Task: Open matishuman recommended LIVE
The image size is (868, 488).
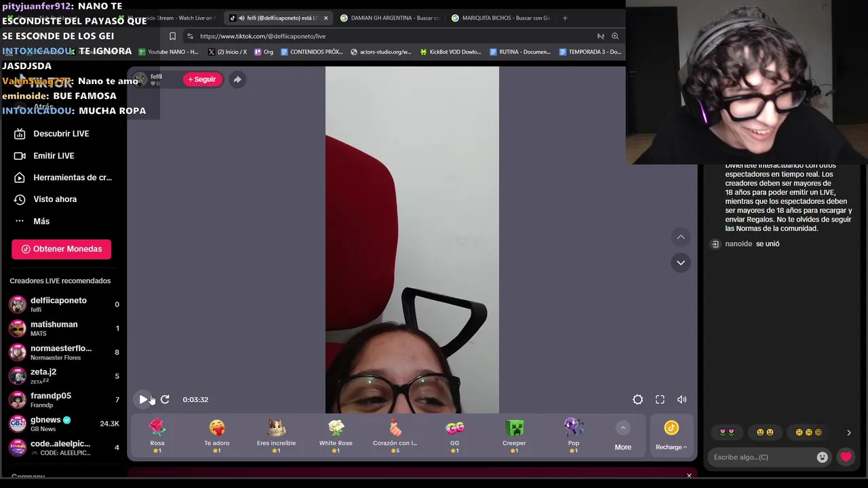Action: (x=64, y=329)
